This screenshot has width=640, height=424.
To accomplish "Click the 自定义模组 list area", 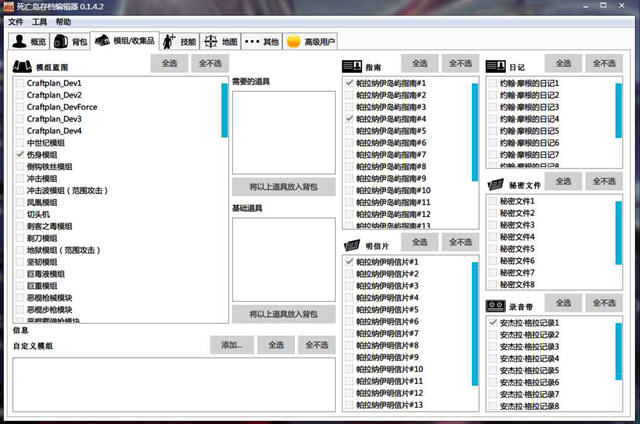I will pos(174,384).
